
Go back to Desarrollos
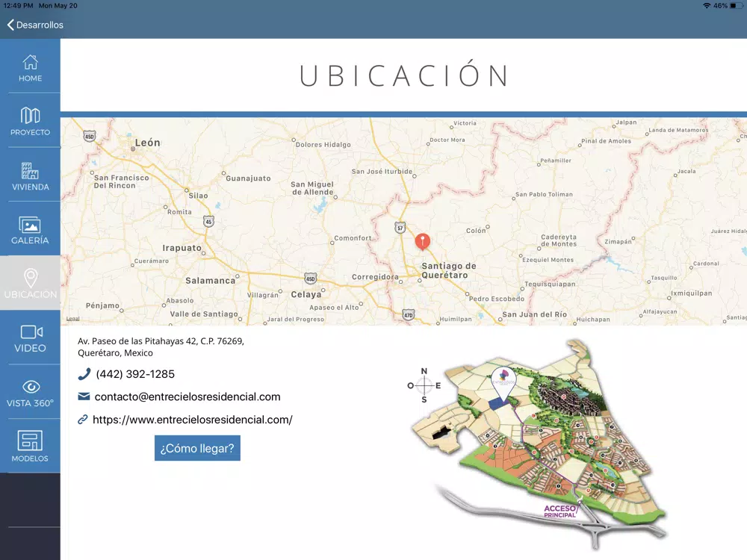[35, 25]
